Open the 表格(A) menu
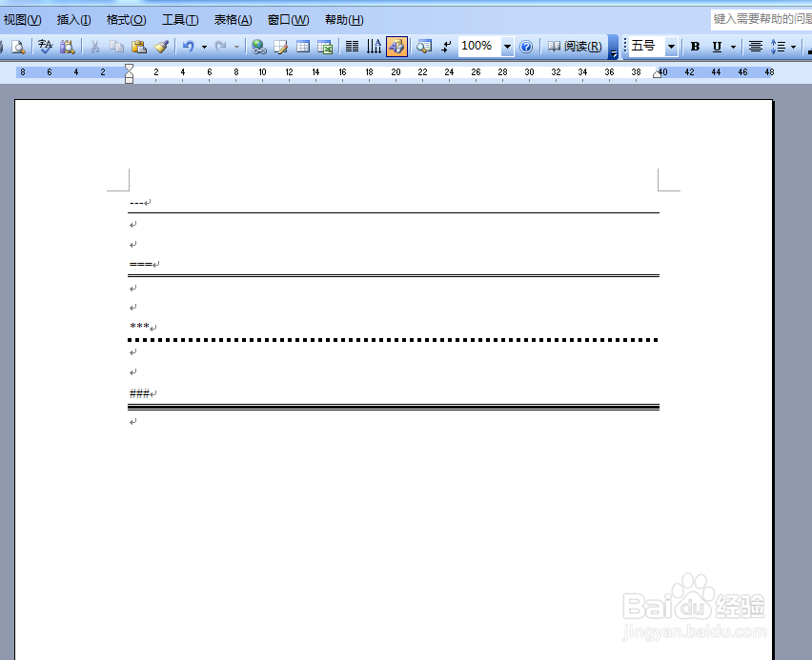812x660 pixels. 233,20
